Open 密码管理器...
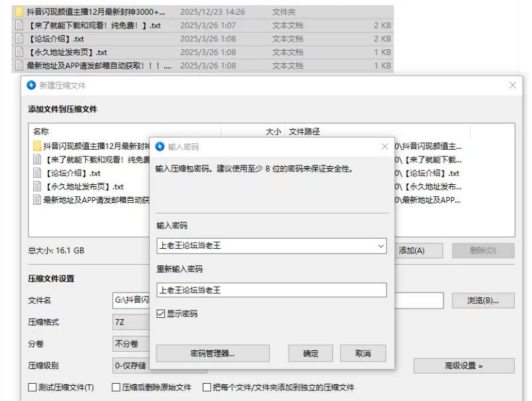 pos(213,354)
